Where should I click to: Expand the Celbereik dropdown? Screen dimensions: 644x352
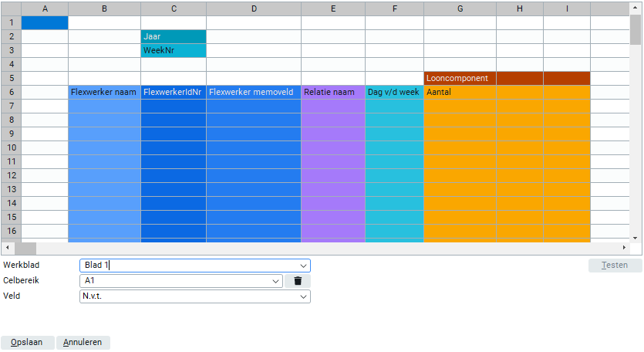[276, 281]
